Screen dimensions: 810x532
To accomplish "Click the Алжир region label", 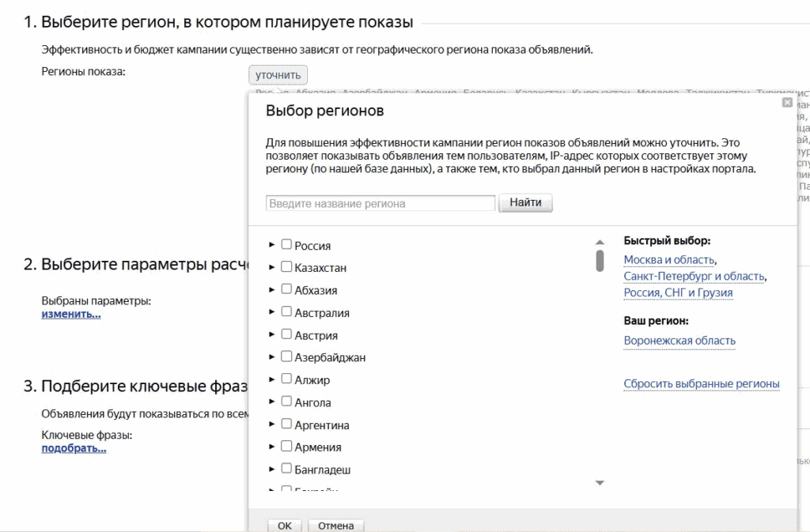I will [x=312, y=380].
